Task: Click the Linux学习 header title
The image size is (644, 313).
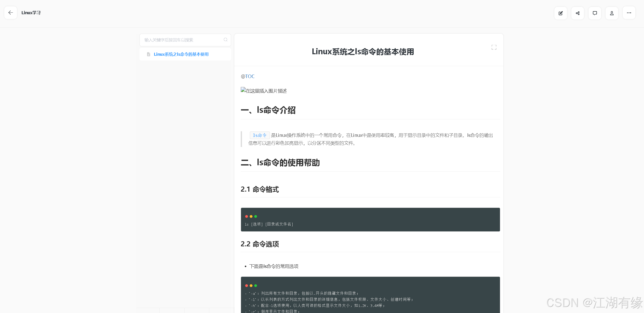Action: tap(31, 12)
